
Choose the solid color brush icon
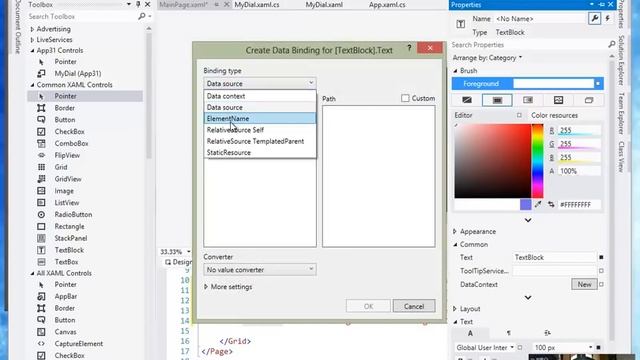click(x=497, y=100)
